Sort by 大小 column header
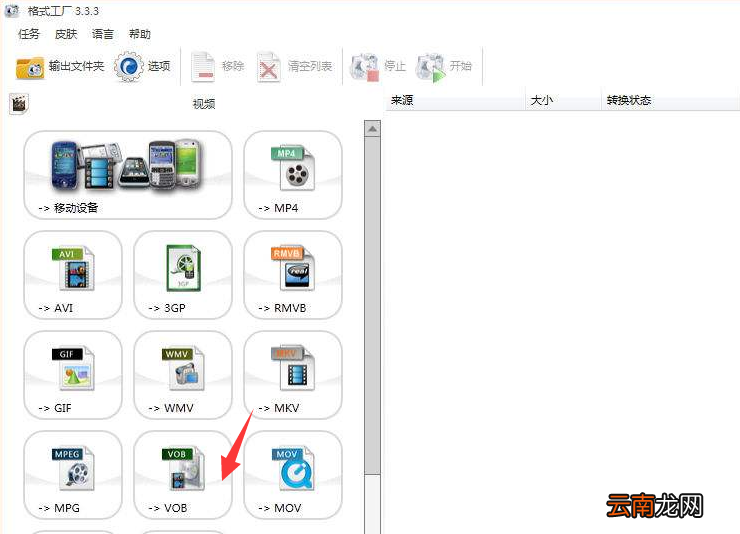Image resolution: width=740 pixels, height=534 pixels. (563, 100)
